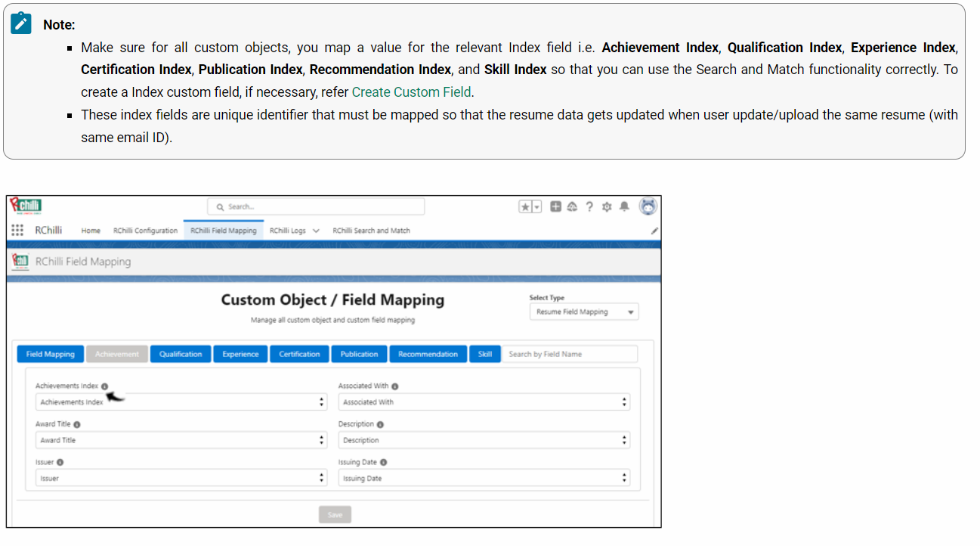Click the 'Manage all custom object' subtitle text
Image resolution: width=980 pixels, height=546 pixels.
point(332,321)
